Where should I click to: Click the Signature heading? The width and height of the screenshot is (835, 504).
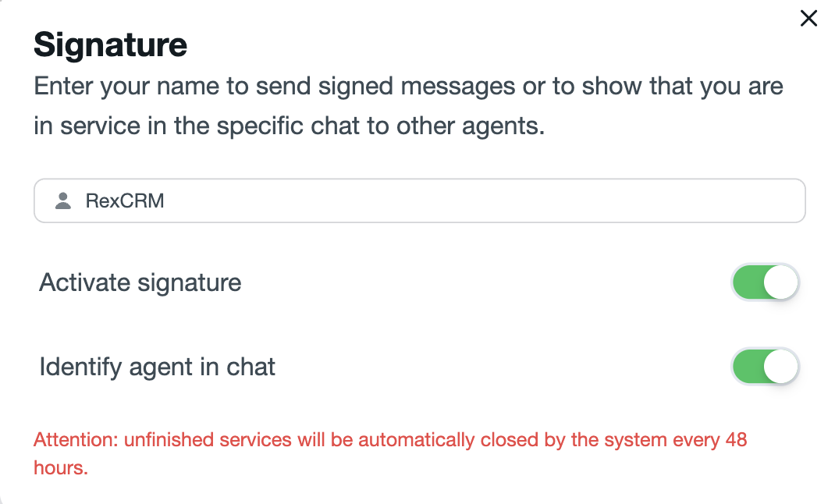point(109,45)
